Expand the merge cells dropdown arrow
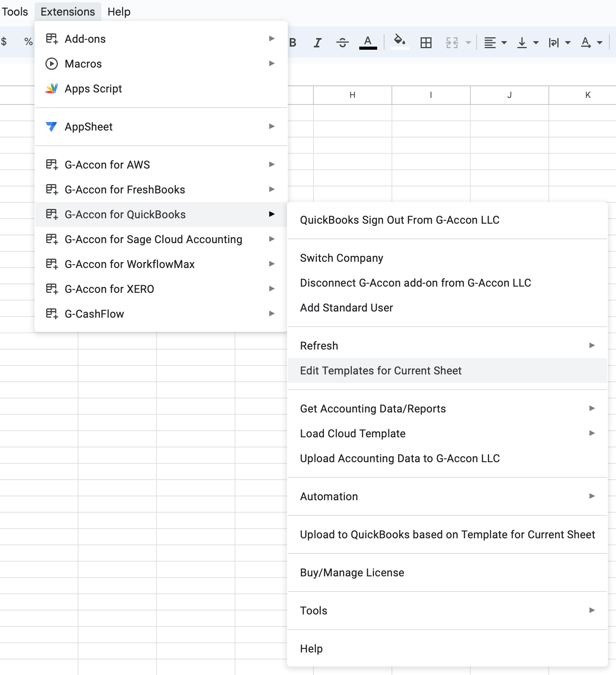This screenshot has height=675, width=616. pos(468,42)
